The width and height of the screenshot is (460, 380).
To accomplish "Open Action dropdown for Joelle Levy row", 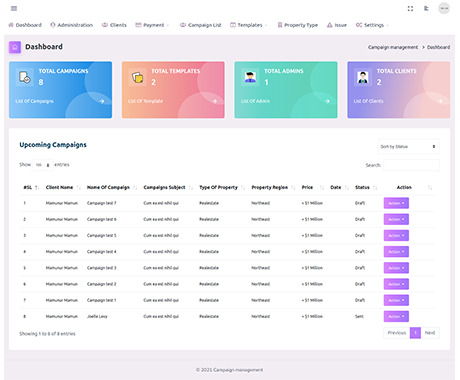I will click(396, 316).
